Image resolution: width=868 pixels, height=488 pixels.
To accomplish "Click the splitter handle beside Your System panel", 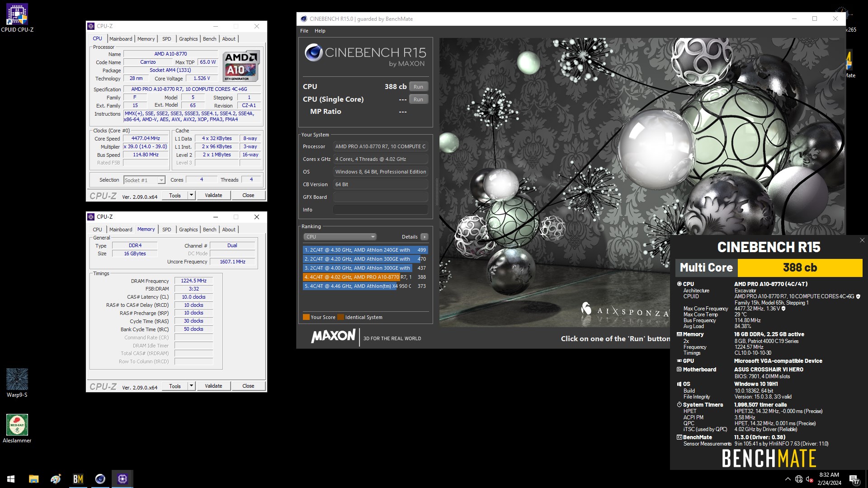I will [436, 192].
